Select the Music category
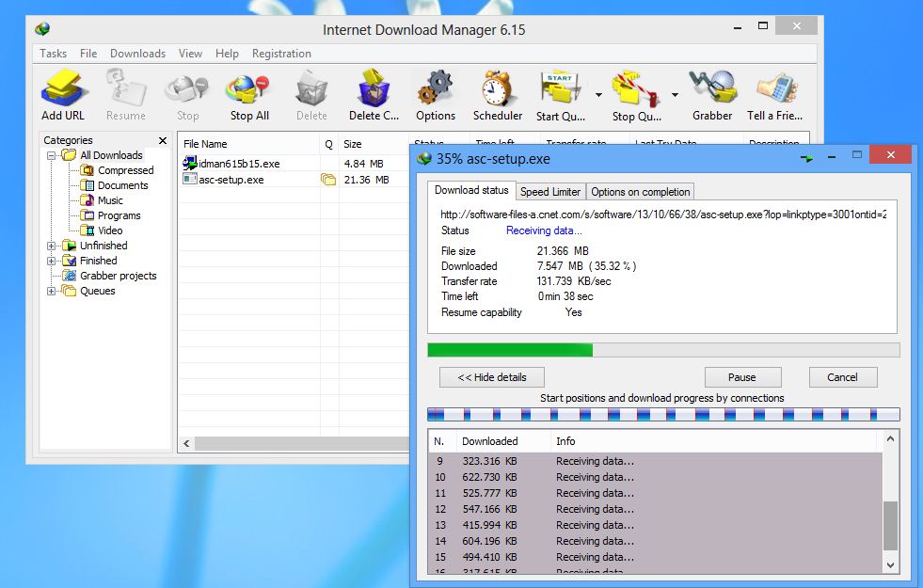 pos(110,200)
